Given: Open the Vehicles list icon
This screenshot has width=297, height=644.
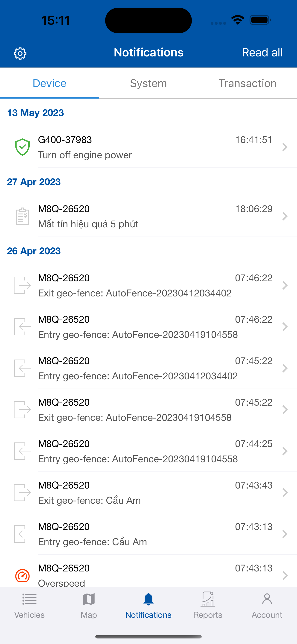Looking at the screenshot, I should pyautogui.click(x=29, y=599).
